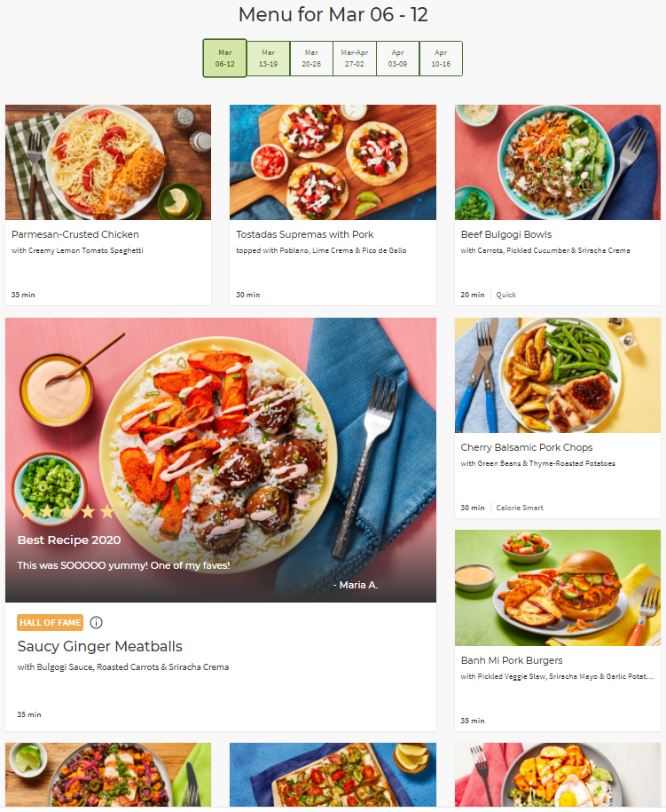Viewport: 666px width, 812px height.
Task: Click the Cherry Balsamic Pork Chops title
Action: [527, 447]
